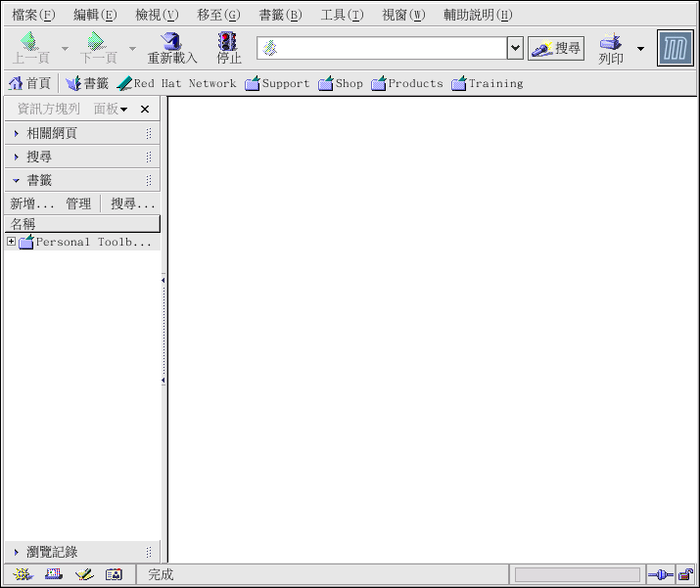Click the Reload (重新載入) toolbar icon
Image resolution: width=700 pixels, height=588 pixels.
[x=172, y=42]
